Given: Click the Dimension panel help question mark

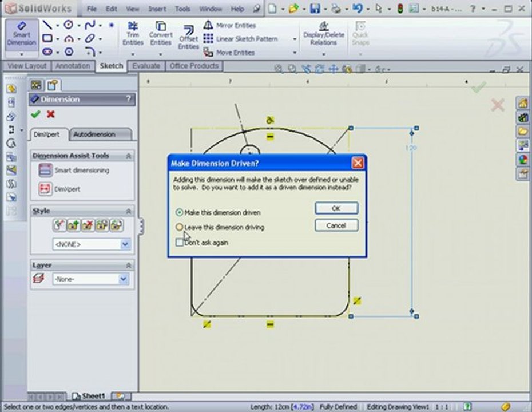Looking at the screenshot, I should tap(128, 99).
